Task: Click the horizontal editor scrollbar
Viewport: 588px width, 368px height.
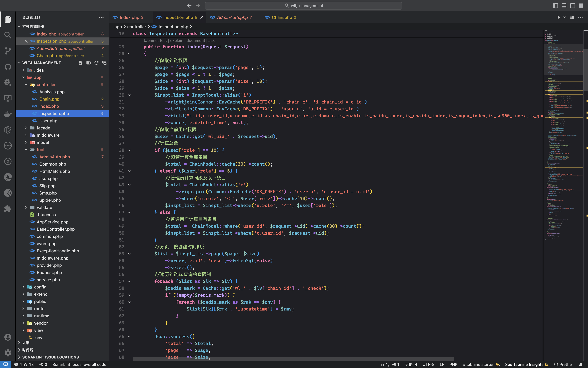Action: pos(293,359)
